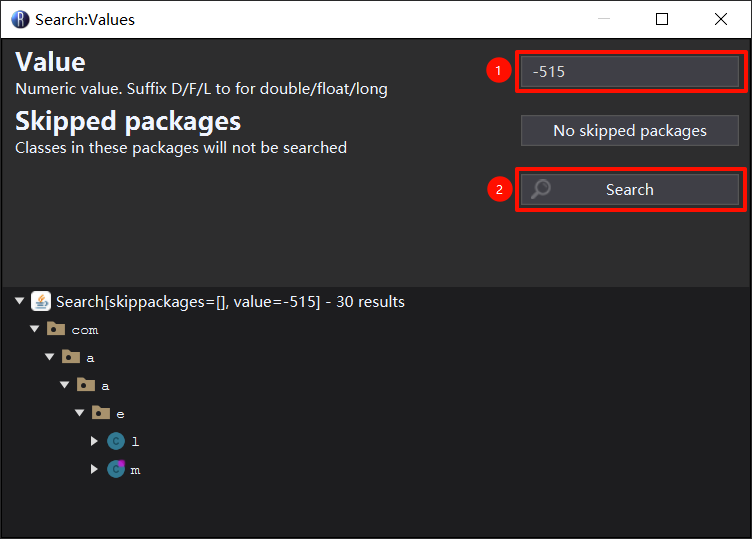This screenshot has height=539, width=752.
Task: Click the folder icon of the a package directly under com
Action: [x=71, y=357]
